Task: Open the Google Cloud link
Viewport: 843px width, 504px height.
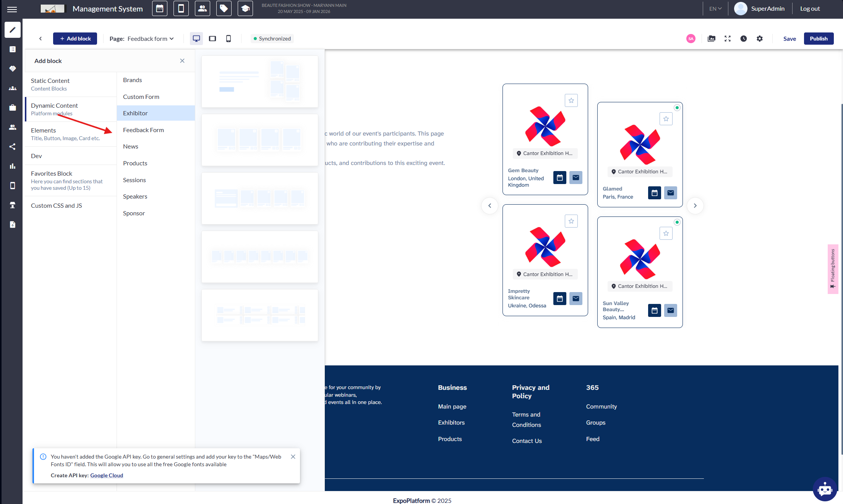Action: point(106,475)
